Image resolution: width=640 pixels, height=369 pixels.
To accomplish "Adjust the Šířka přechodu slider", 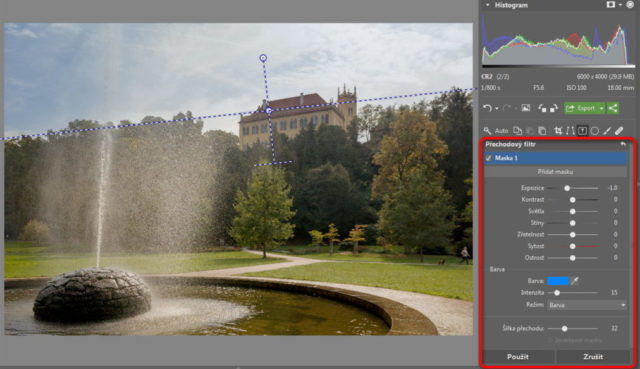I will pyautogui.click(x=572, y=328).
